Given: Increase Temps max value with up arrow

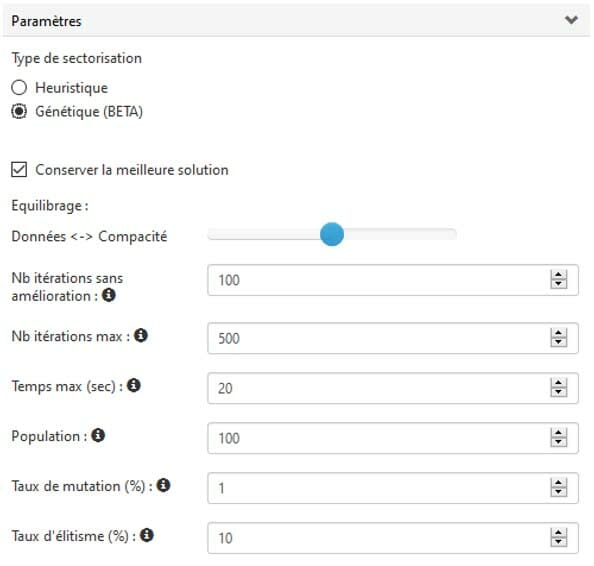Looking at the screenshot, I should (559, 383).
